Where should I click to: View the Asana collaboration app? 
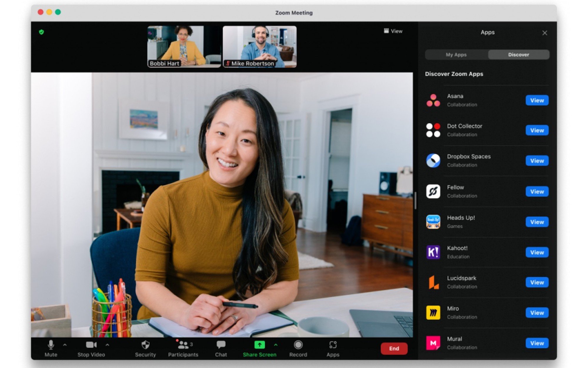537,100
